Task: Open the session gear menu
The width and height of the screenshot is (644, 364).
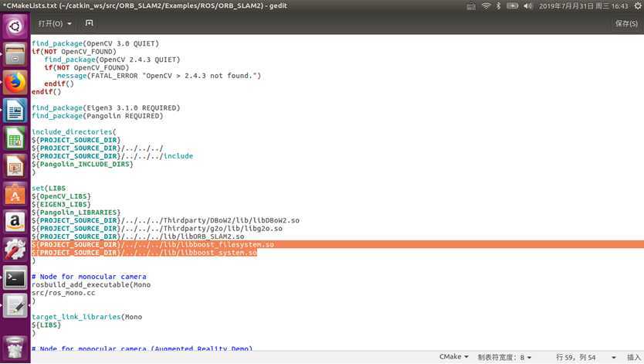Action: point(639,6)
